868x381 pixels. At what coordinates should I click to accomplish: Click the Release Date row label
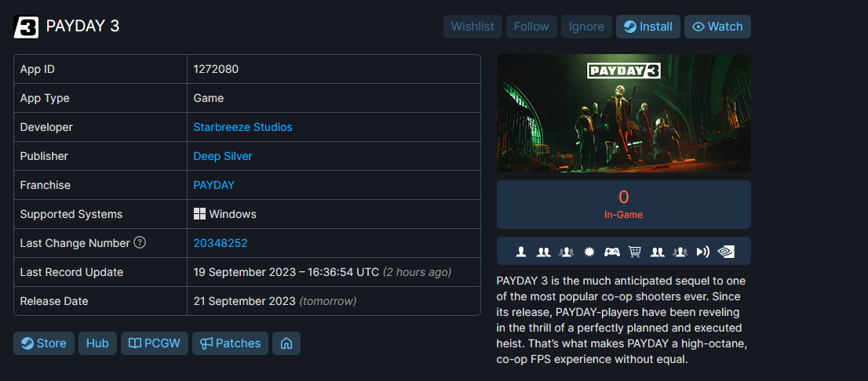[x=53, y=301]
